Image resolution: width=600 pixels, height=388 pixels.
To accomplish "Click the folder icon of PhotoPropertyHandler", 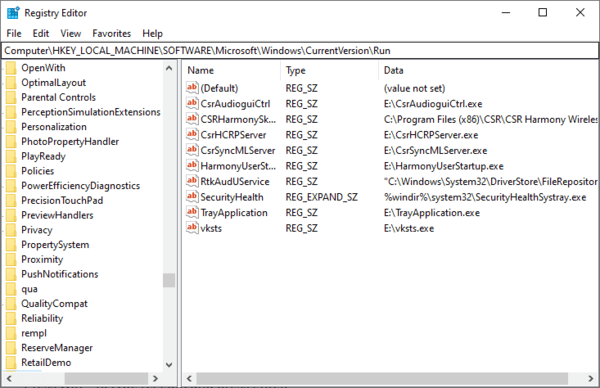I will 11,142.
